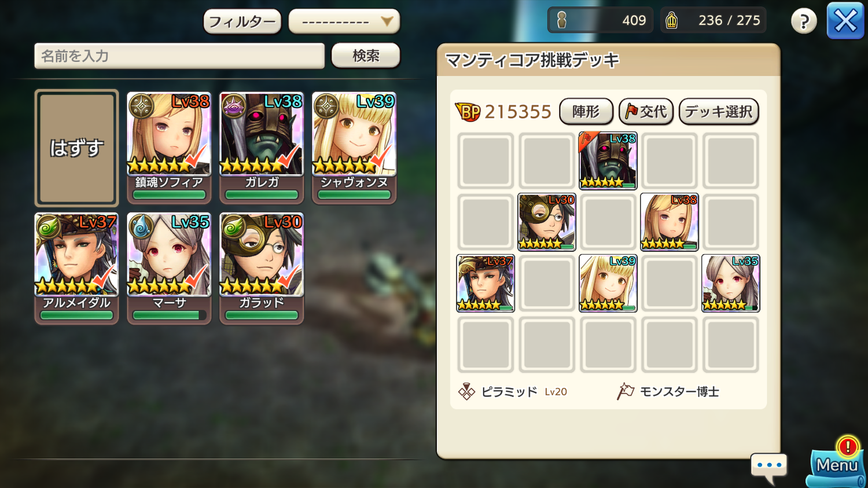Click the Pyramid formation icon
The width and height of the screenshot is (868, 488).
[466, 392]
